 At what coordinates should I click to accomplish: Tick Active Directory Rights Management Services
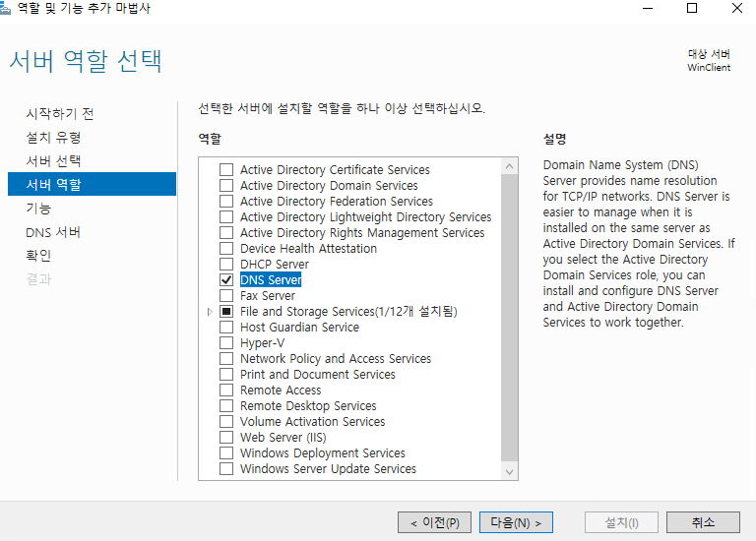coord(226,233)
